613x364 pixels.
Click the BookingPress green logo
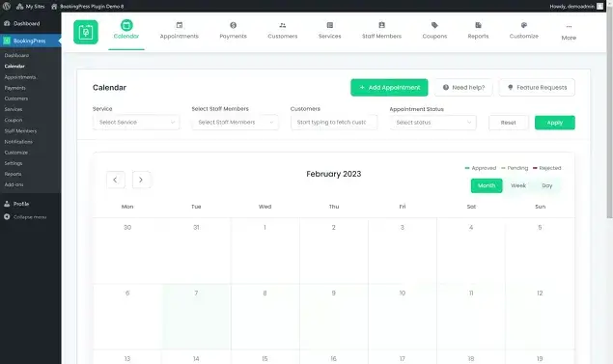(86, 32)
